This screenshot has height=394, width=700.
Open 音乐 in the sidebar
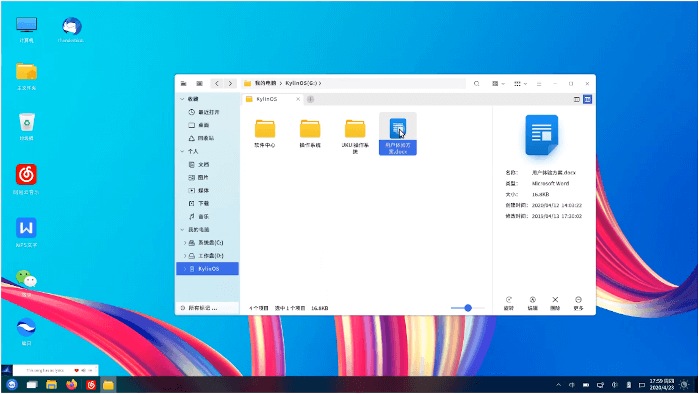199,216
